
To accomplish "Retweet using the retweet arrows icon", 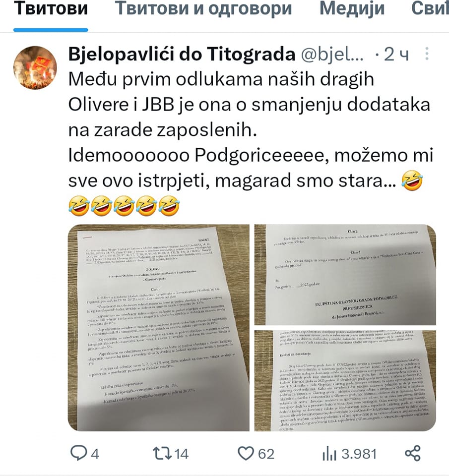I will click(x=161, y=454).
